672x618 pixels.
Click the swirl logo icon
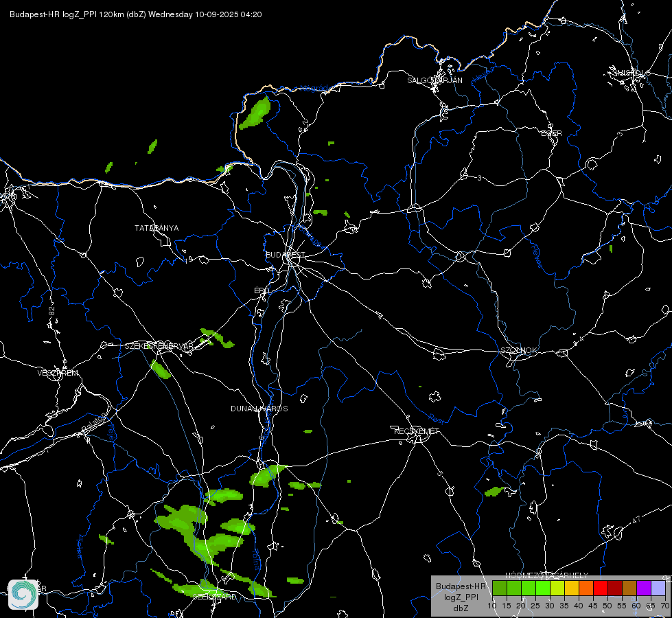[23, 594]
